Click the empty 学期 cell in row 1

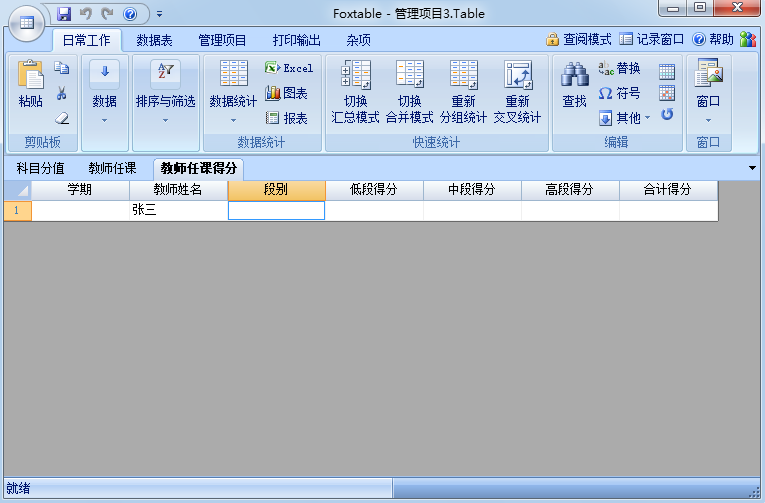pos(80,210)
